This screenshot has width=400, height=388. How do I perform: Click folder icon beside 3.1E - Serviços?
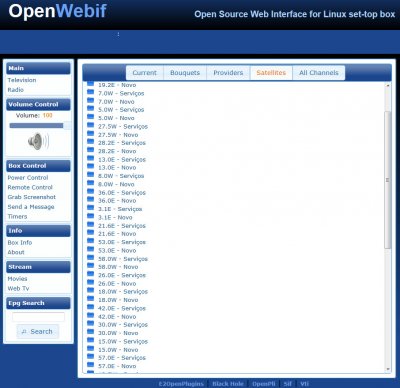tap(90, 207)
